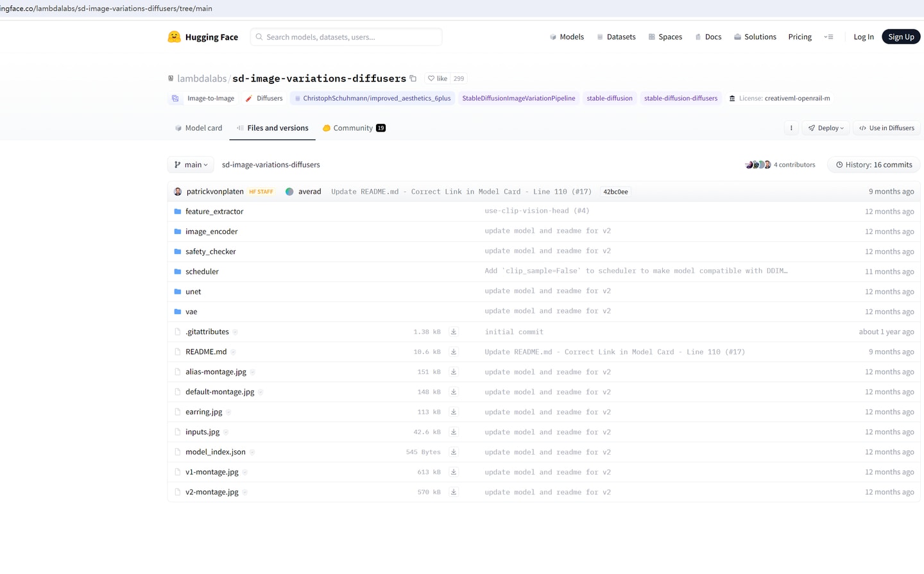The image size is (924, 574).
Task: Click the scheduler folder icon
Action: [x=178, y=272]
